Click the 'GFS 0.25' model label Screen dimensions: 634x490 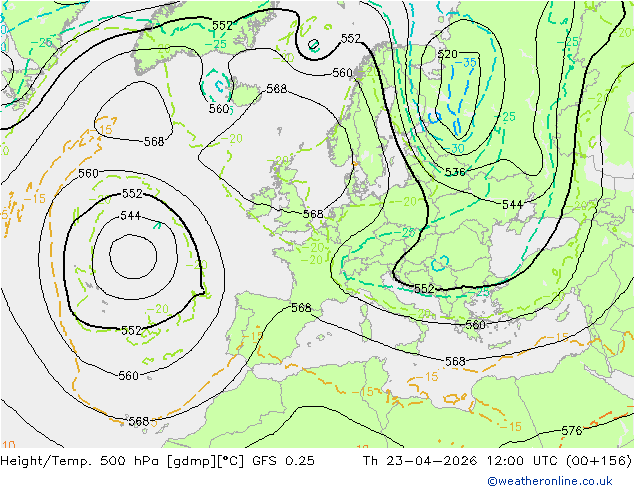click(x=283, y=460)
